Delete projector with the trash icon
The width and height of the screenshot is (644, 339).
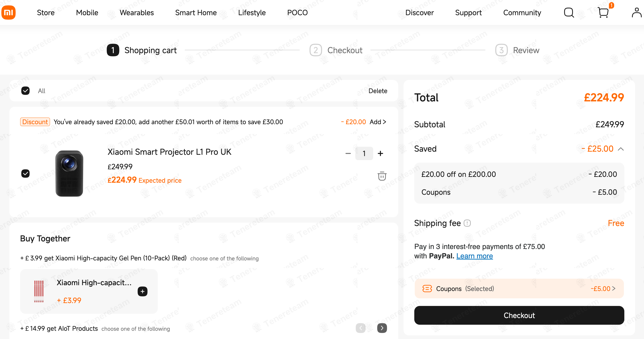pos(382,176)
